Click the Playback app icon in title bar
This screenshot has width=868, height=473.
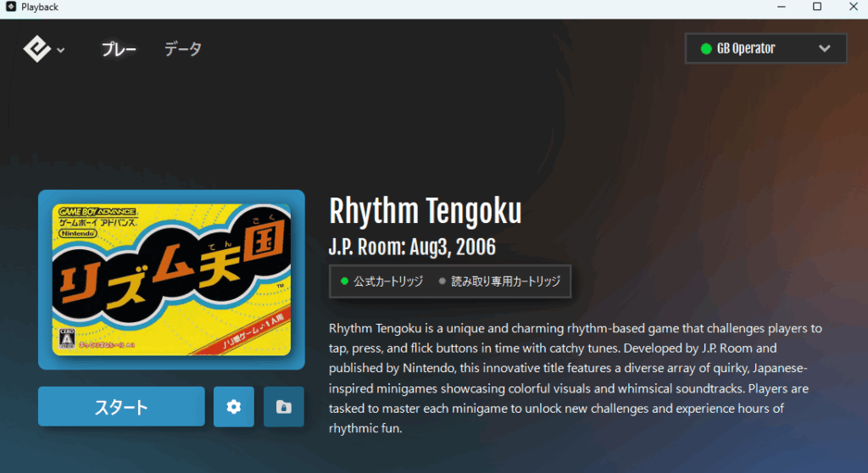click(x=10, y=7)
